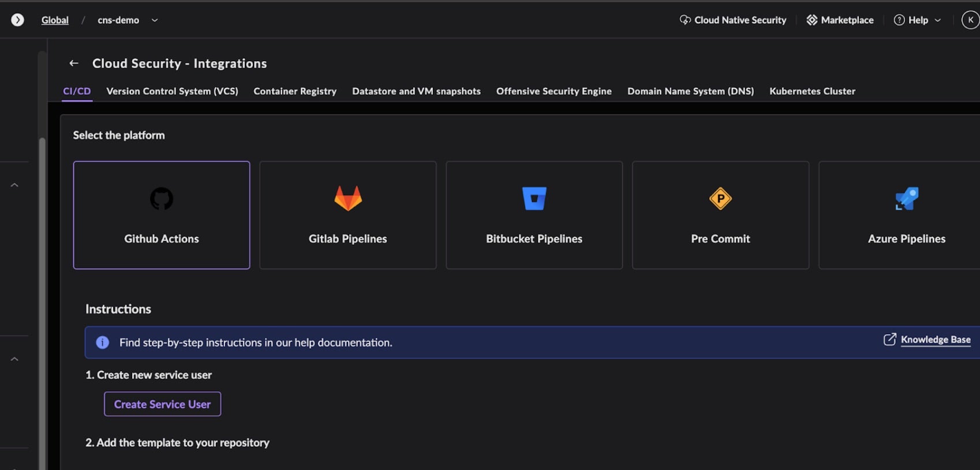Screen dimensions: 980x470
Task: Click the GitLab fox logo icon
Action: tap(348, 199)
